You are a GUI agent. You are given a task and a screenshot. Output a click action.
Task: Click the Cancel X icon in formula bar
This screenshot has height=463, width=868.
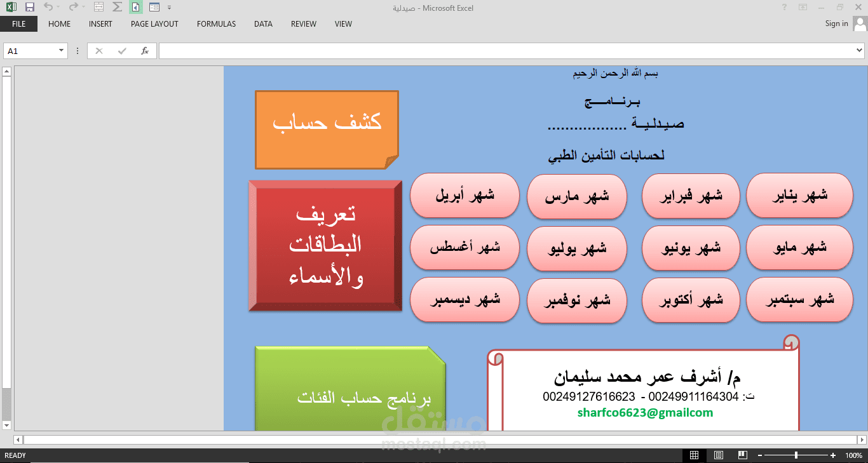point(98,51)
